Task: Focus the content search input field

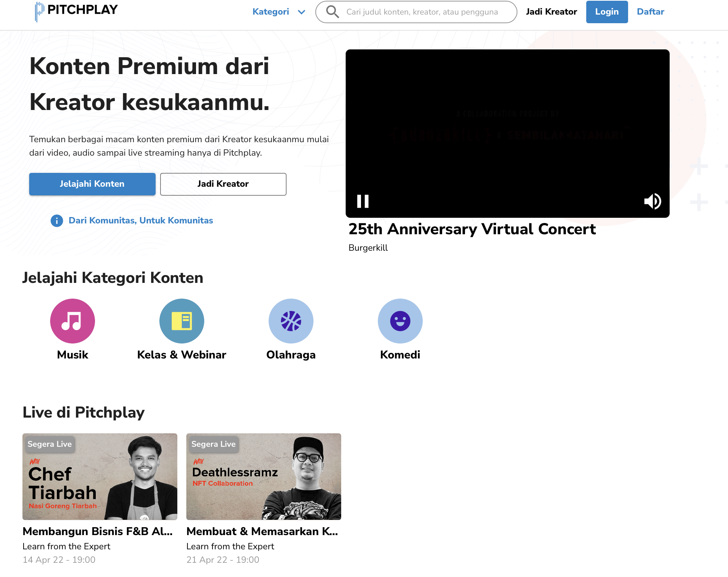Action: click(416, 12)
